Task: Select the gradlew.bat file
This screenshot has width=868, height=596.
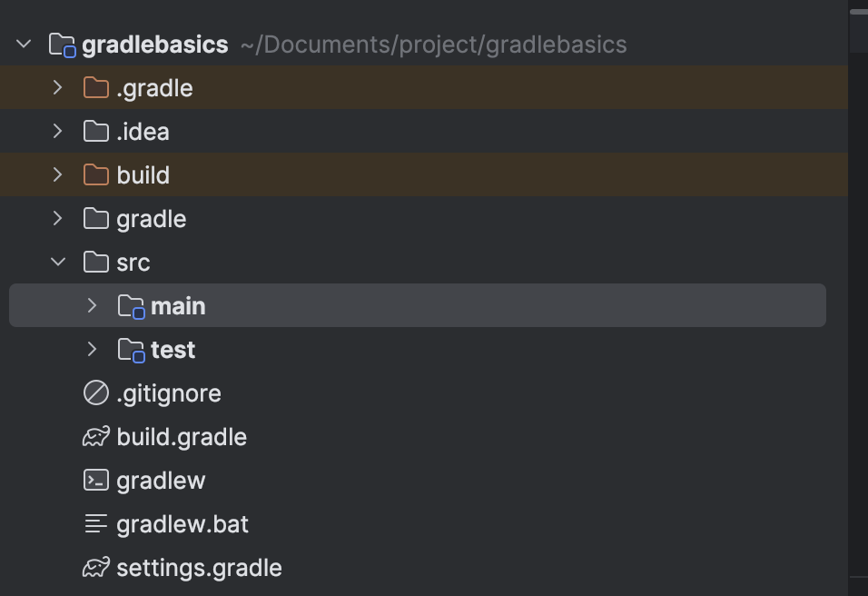Action: click(182, 524)
